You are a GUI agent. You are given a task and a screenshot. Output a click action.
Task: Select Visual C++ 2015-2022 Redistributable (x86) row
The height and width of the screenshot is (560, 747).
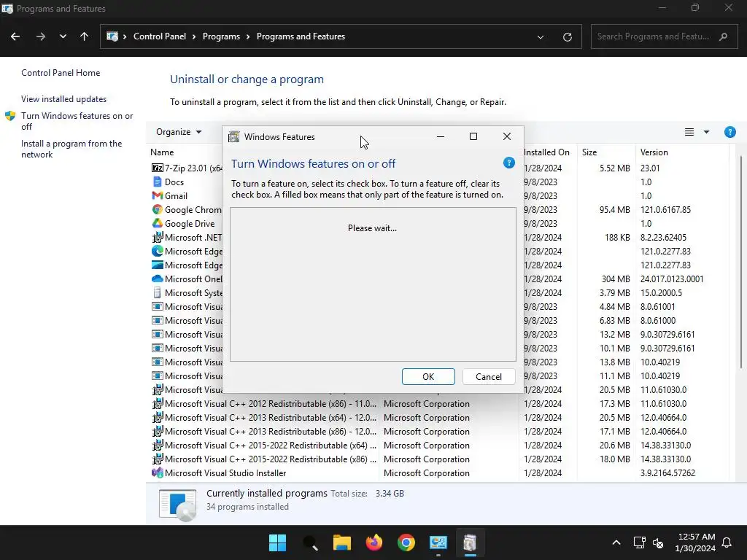click(439, 459)
